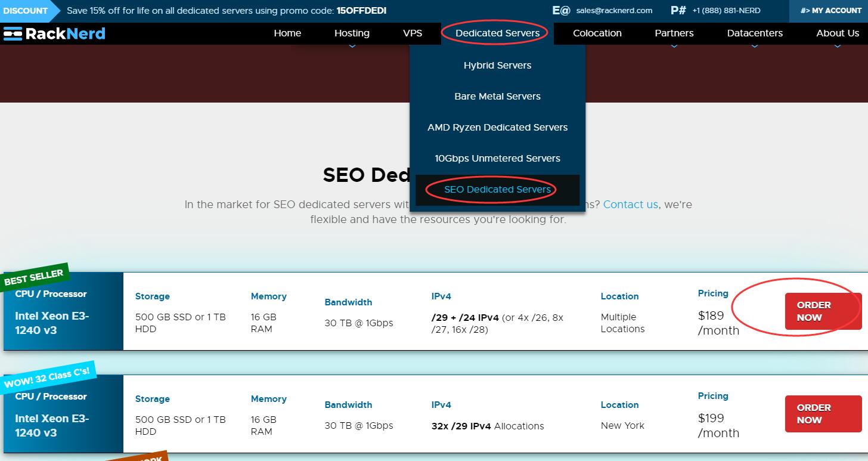Click '/29 + /24 IPv4' allocation text
Viewport: 868px width, 461px height.
465,317
